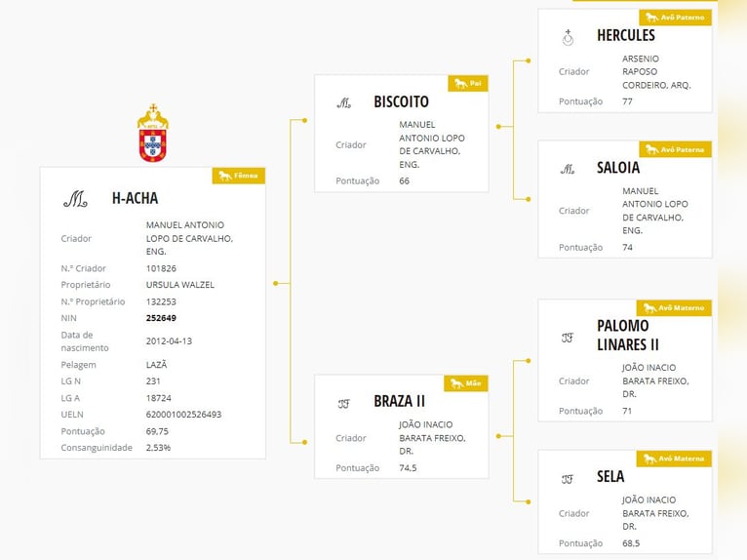Select the Pai badge on BISCOITO card

point(468,83)
